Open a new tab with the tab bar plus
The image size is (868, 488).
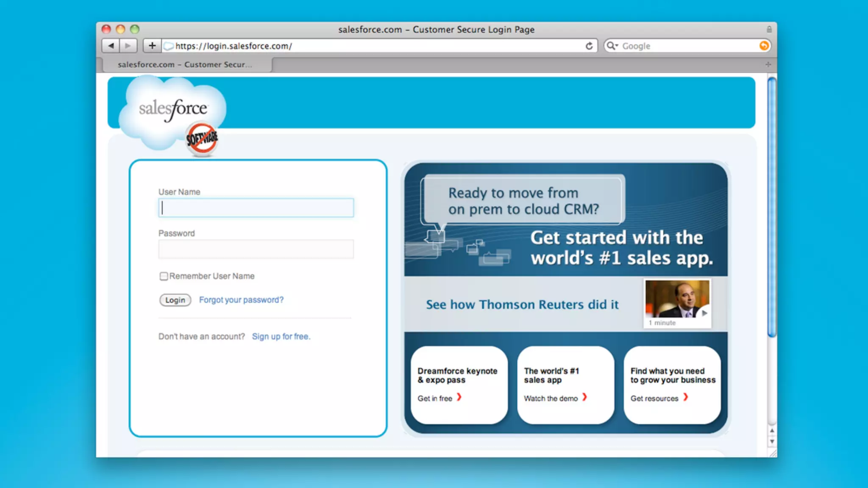tap(768, 64)
